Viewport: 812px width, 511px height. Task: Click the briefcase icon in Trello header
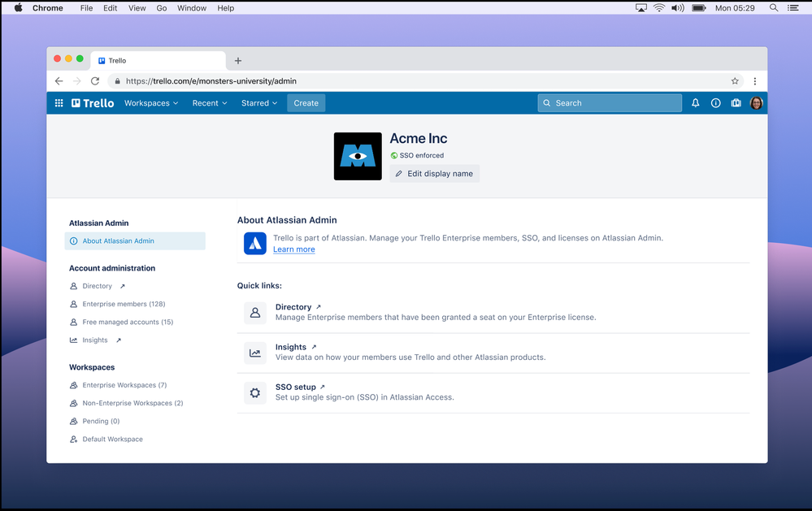pyautogui.click(x=736, y=103)
